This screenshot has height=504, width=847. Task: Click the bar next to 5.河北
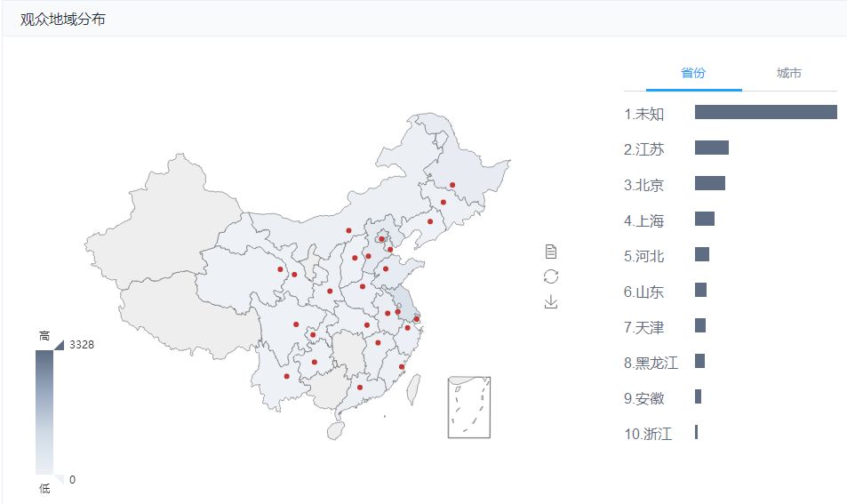[x=702, y=254]
